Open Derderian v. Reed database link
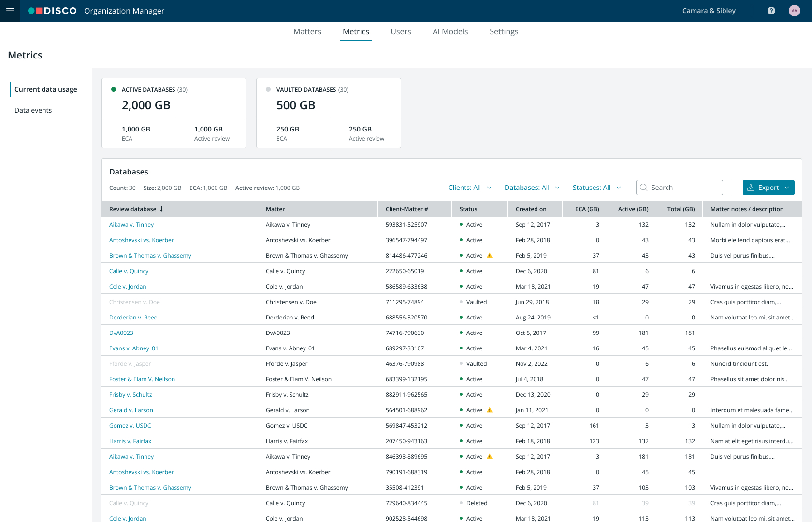 point(133,317)
